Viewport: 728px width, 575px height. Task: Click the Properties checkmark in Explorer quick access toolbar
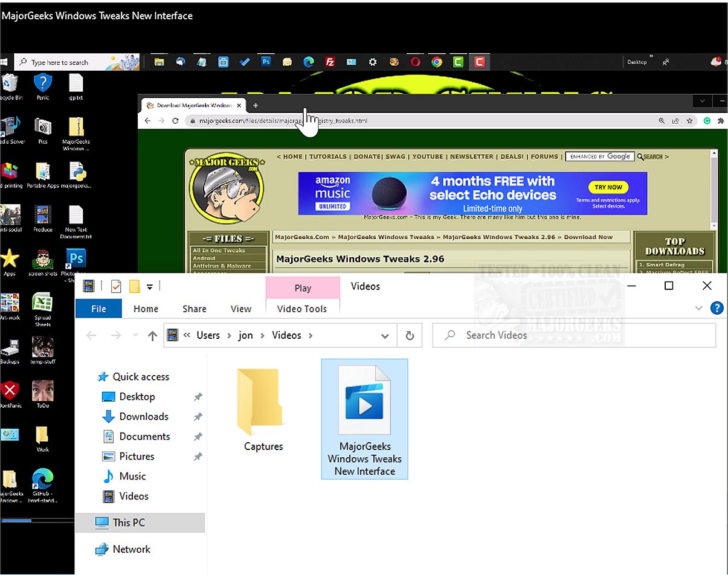(115, 286)
